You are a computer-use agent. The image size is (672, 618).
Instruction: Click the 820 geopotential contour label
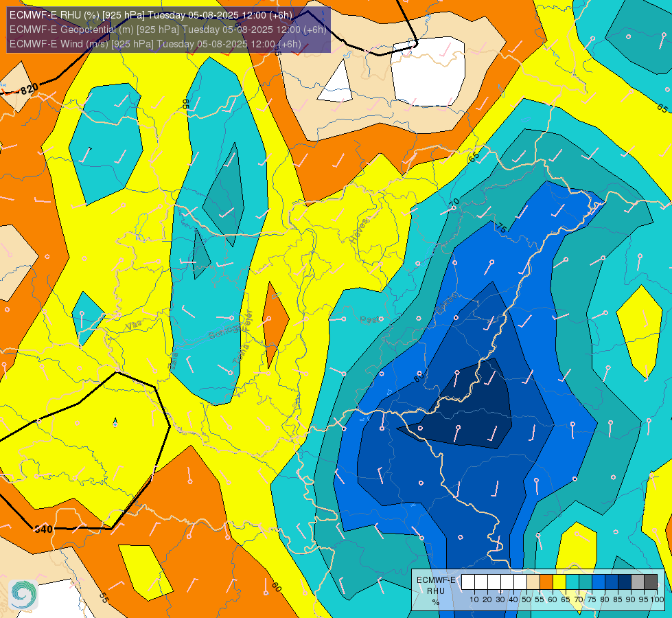click(29, 89)
